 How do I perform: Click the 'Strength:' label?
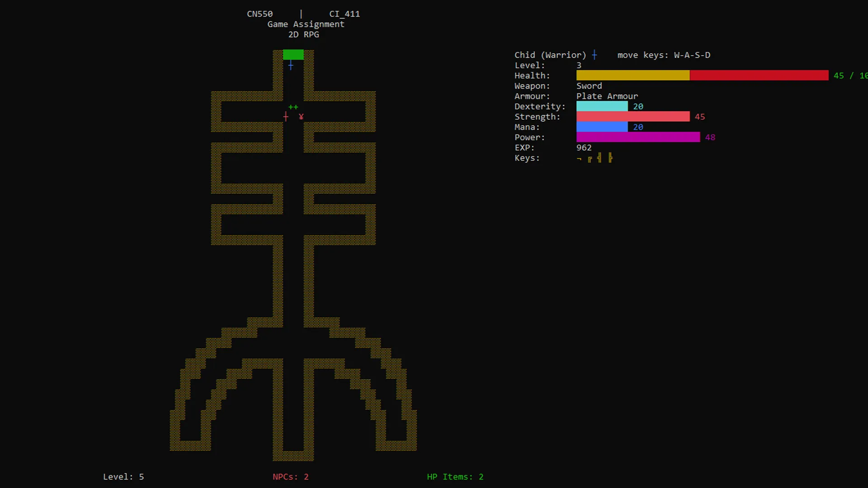click(538, 117)
